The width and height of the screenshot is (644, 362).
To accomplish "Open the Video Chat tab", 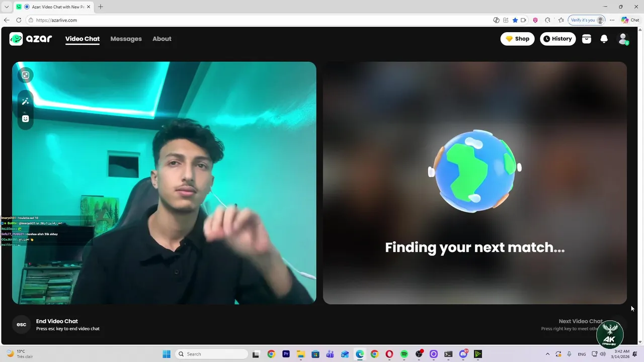I will [83, 39].
